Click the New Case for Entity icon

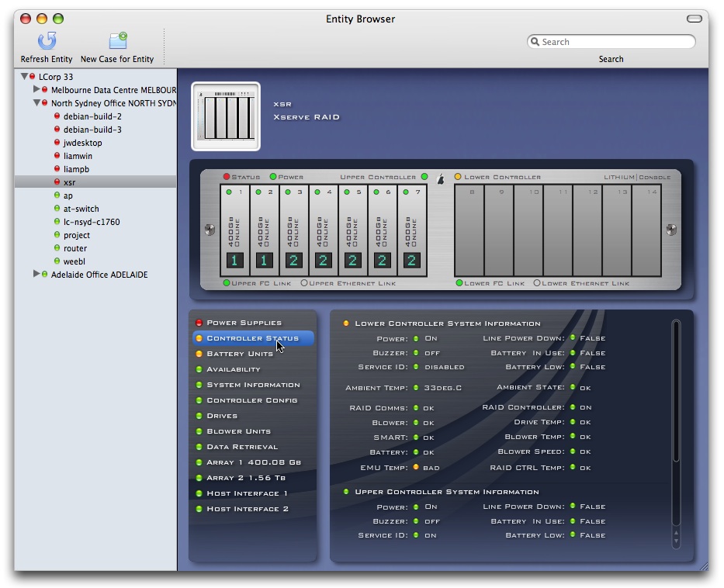pyautogui.click(x=118, y=40)
